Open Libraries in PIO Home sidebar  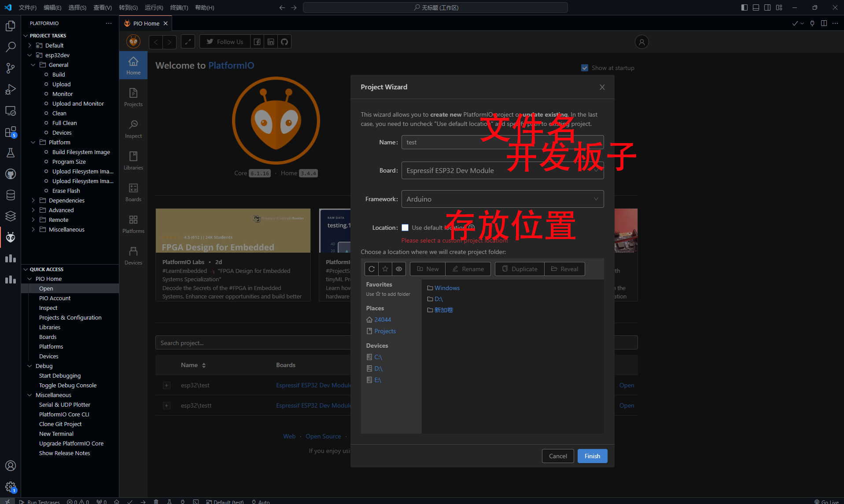tap(133, 160)
